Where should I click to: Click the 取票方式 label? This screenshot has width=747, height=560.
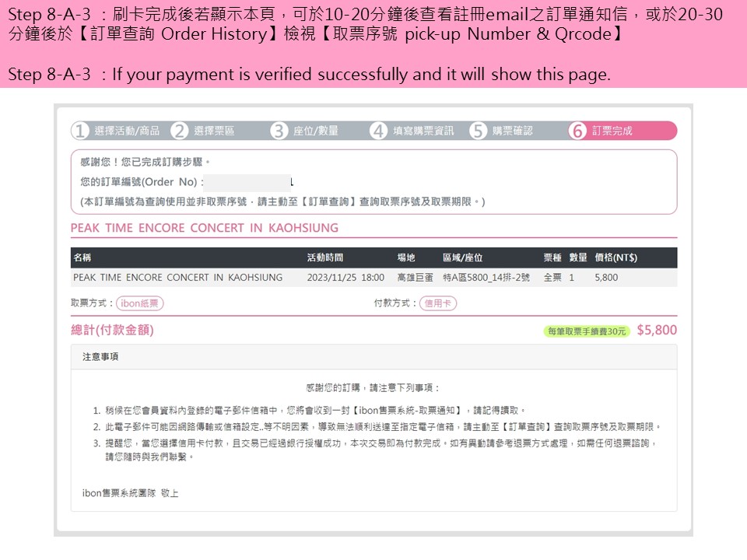click(92, 303)
